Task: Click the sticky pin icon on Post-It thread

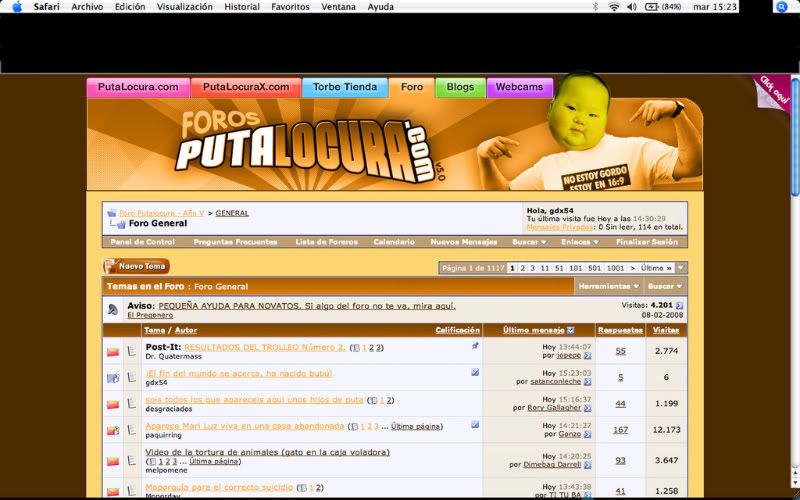Action: point(475,346)
